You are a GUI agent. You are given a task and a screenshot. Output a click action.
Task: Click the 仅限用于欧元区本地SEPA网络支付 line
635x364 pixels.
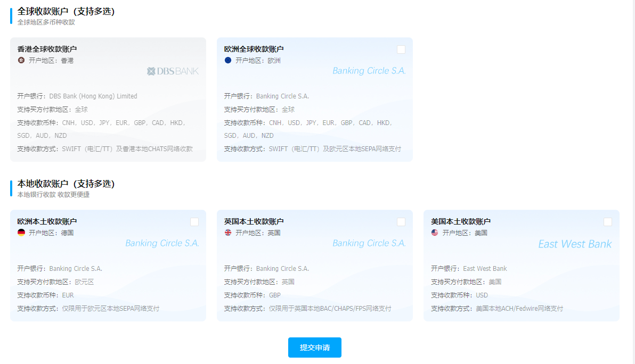[x=88, y=309]
